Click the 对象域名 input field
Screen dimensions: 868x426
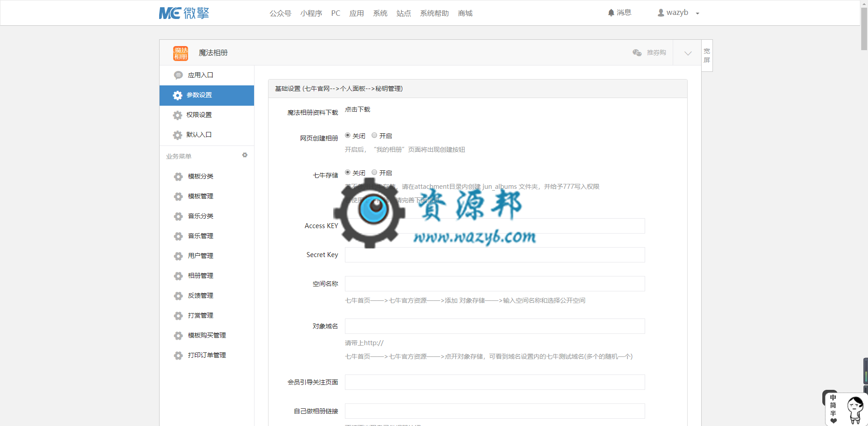pyautogui.click(x=495, y=326)
